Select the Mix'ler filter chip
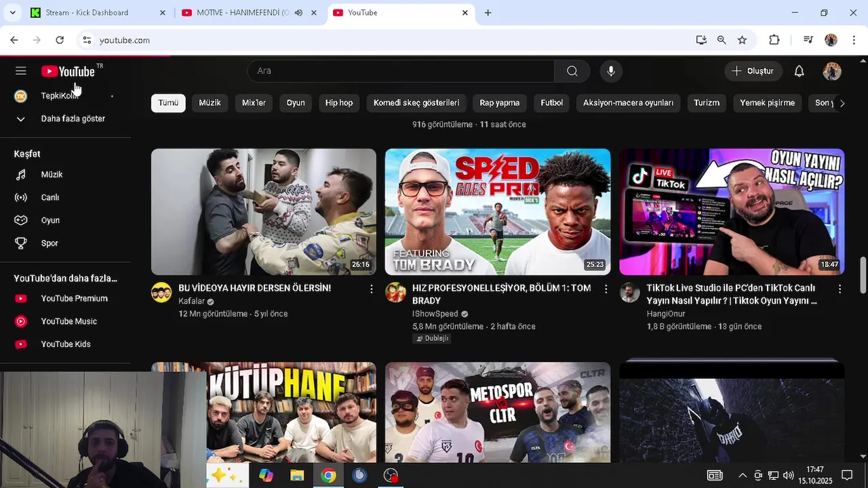This screenshot has height=488, width=868. (x=254, y=103)
